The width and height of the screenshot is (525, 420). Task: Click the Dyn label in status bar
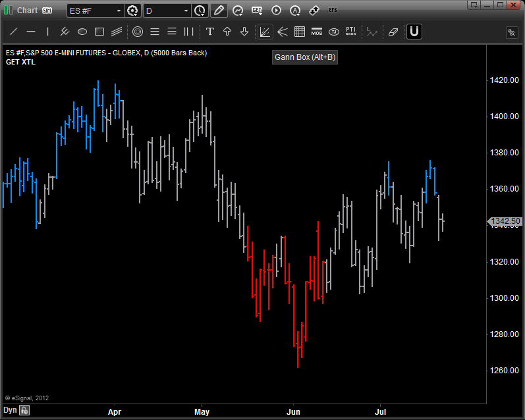click(x=9, y=410)
